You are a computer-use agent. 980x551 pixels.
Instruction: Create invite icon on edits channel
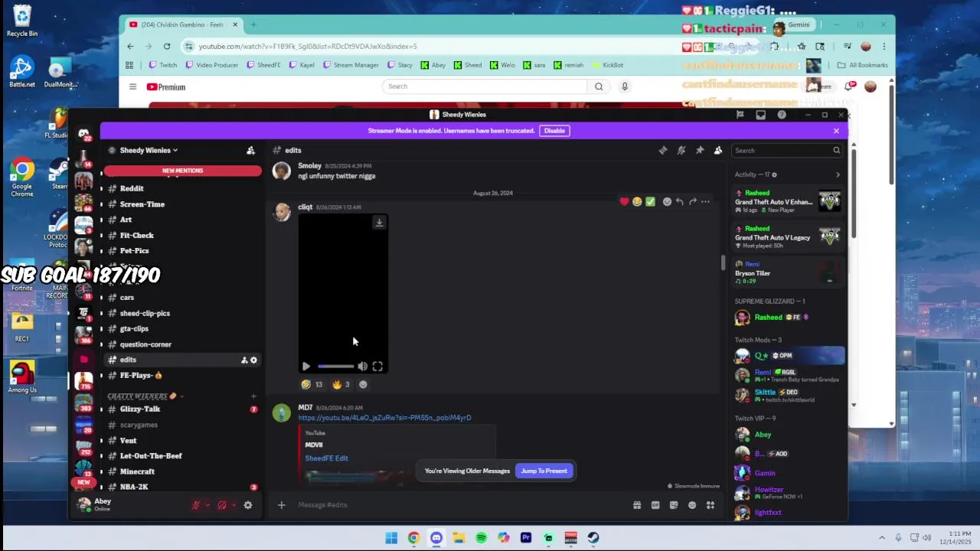click(x=244, y=360)
